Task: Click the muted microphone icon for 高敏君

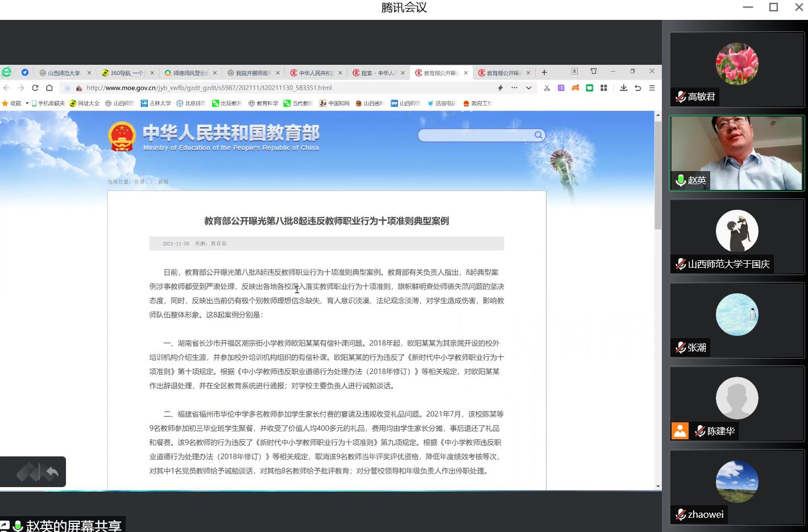Action: (x=680, y=97)
